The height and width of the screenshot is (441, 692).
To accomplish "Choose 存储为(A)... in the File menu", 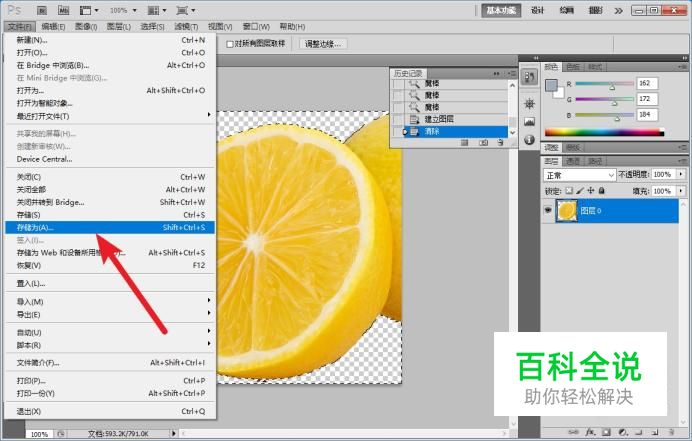I will (110, 227).
